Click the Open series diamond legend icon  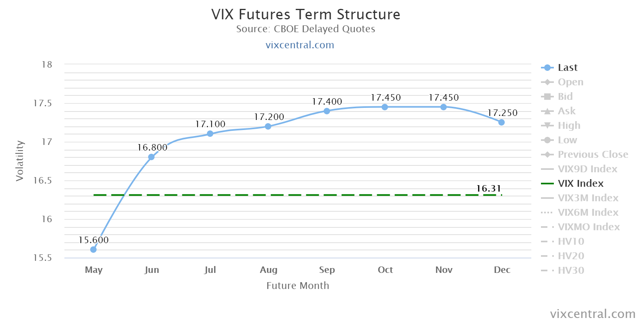(547, 82)
